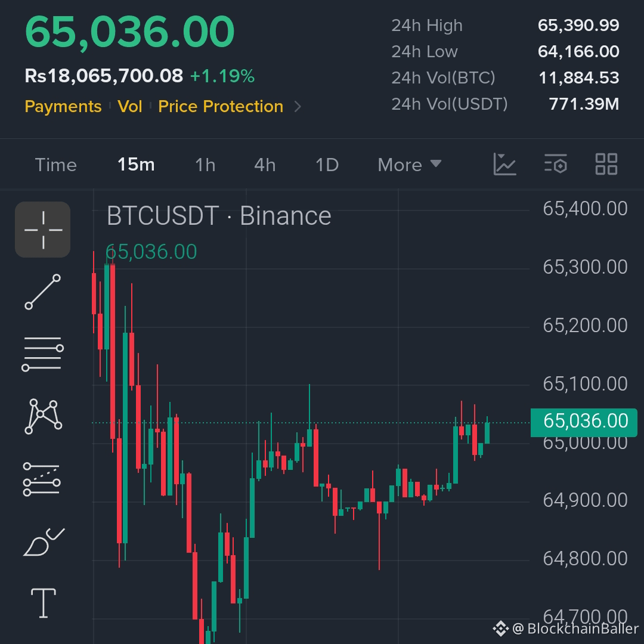Switch to Time line chart tab
The height and width of the screenshot is (644, 644).
[x=56, y=165]
